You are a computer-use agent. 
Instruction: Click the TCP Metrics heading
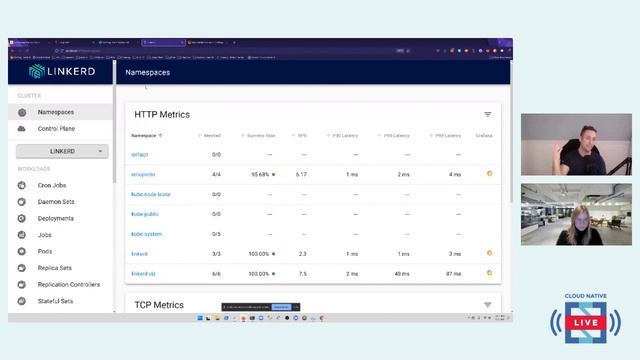pos(159,305)
